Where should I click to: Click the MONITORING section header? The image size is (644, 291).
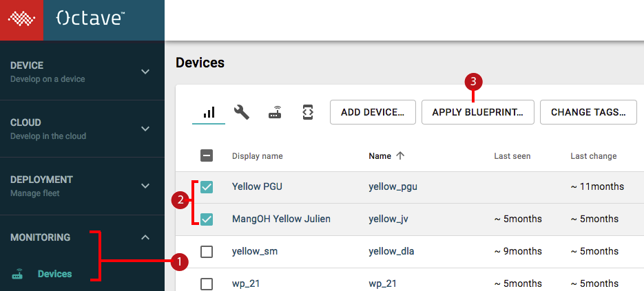point(40,237)
